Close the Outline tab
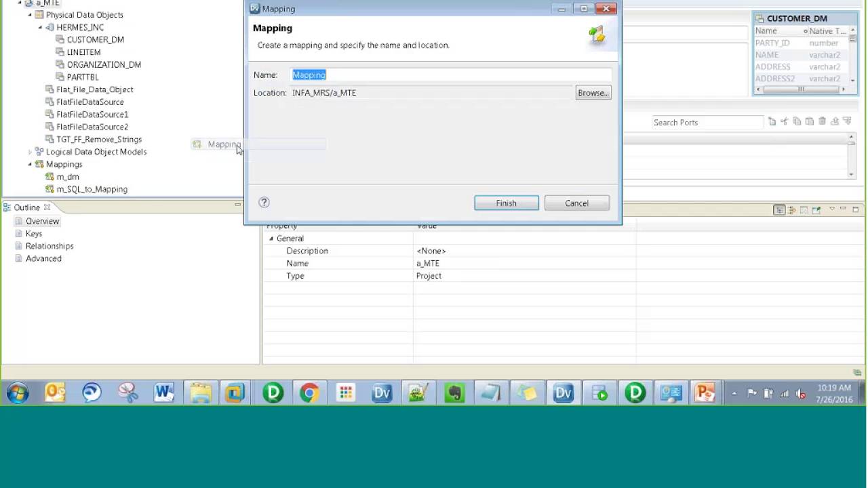Image resolution: width=868 pixels, height=488 pixels. pyautogui.click(x=47, y=207)
